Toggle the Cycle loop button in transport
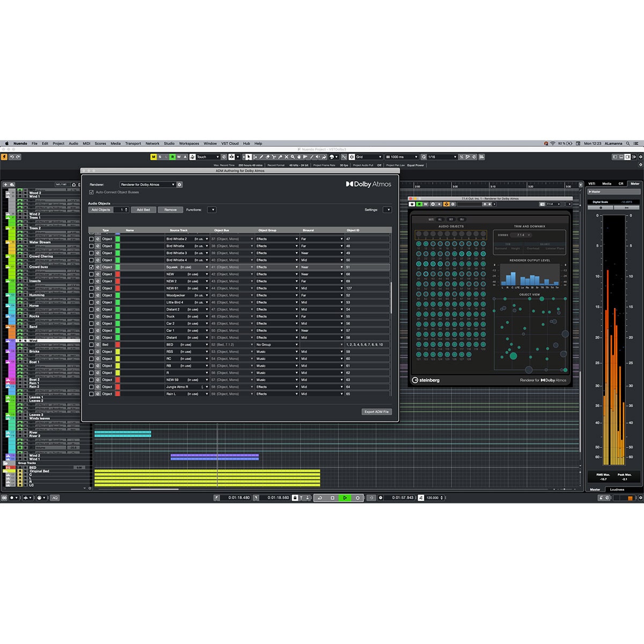 click(x=320, y=497)
